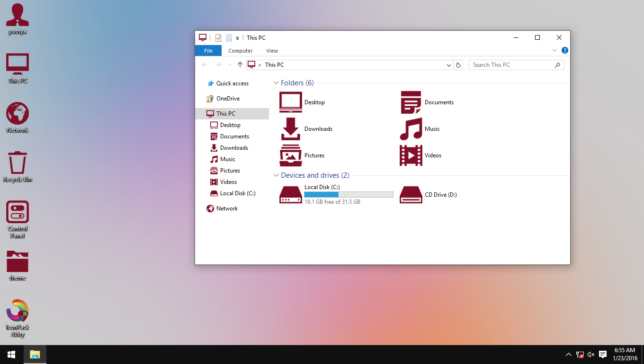Select the CD Drive (D:) icon
The width and height of the screenshot is (644, 364).
411,195
